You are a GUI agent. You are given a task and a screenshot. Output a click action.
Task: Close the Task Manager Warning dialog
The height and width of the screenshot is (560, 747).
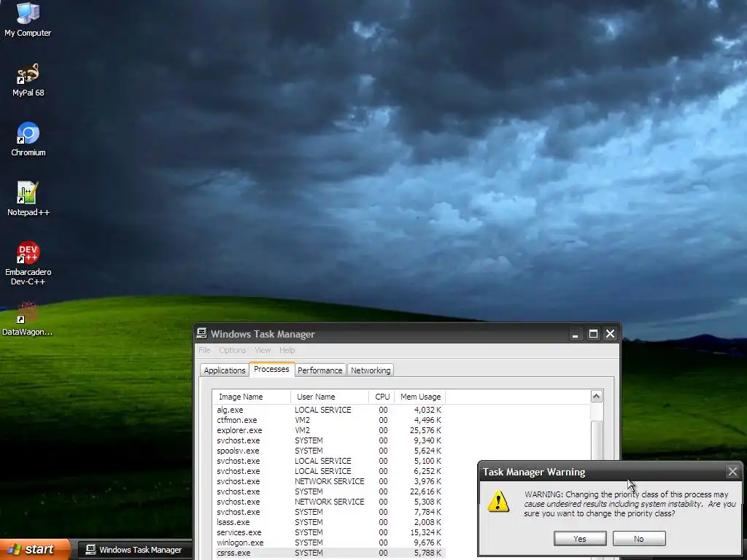click(732, 472)
